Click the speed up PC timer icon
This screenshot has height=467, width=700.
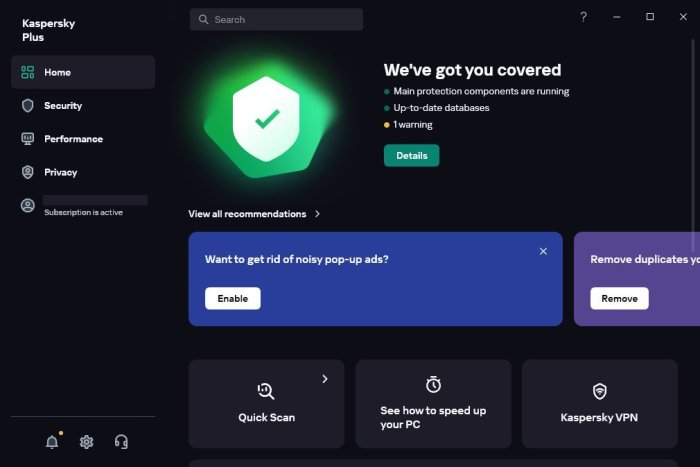433,385
